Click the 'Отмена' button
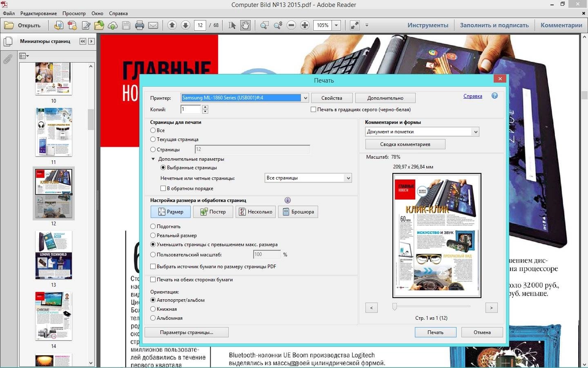 click(x=482, y=332)
